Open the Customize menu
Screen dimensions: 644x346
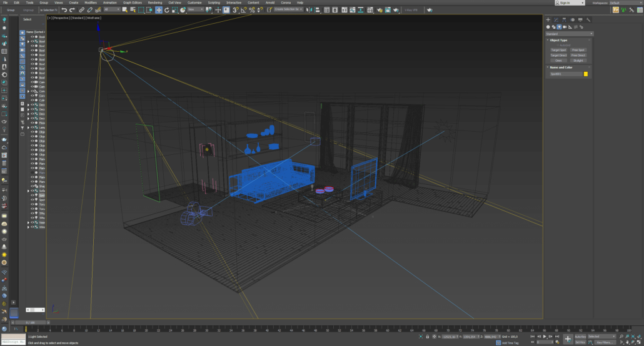coord(194,2)
